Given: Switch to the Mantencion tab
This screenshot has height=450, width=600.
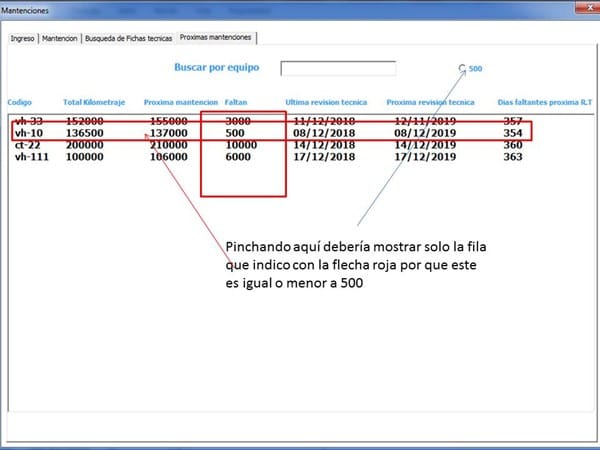Looking at the screenshot, I should point(60,38).
